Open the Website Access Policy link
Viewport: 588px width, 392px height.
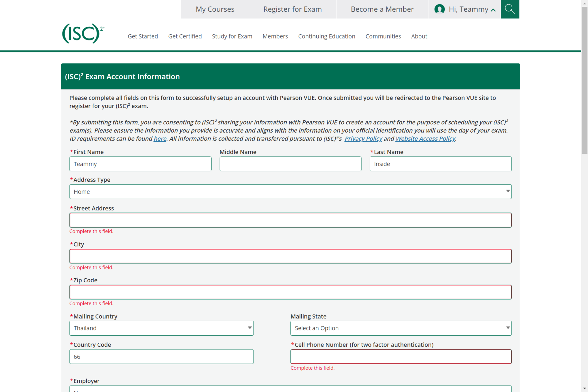425,139
